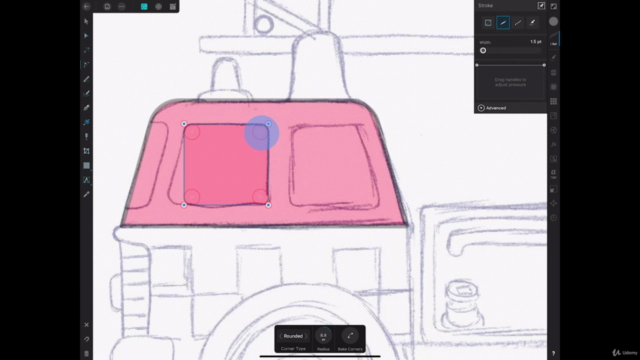Open the Styles studio
Viewport: 640px width, 360px height.
point(553,159)
